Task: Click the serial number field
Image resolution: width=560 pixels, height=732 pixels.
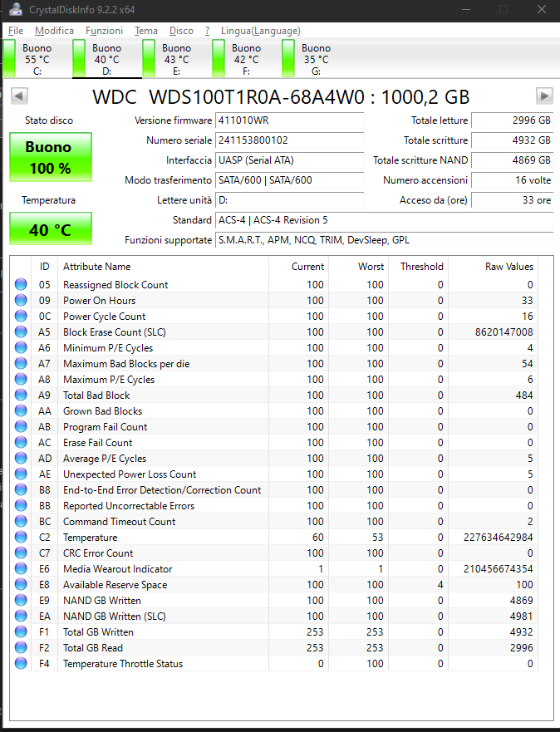Action: 289,140
